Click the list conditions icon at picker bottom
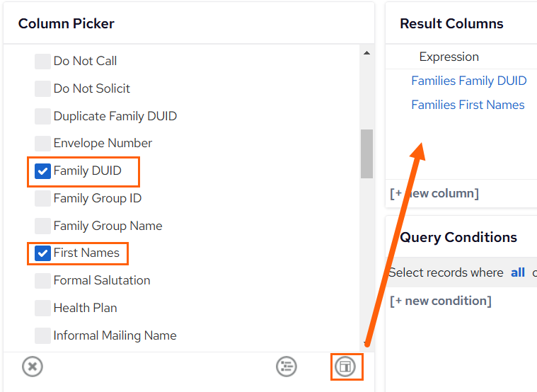 [287, 367]
